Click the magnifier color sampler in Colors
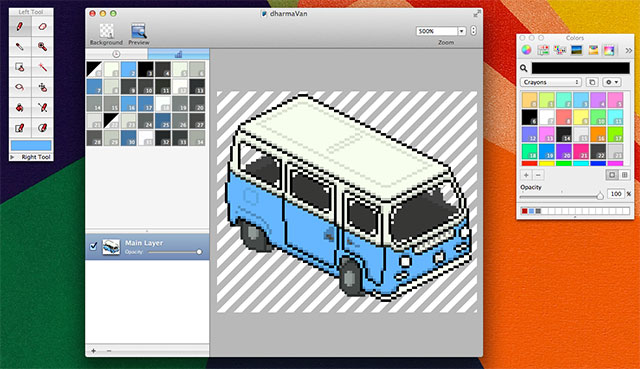This screenshot has width=640, height=369. tap(524, 68)
